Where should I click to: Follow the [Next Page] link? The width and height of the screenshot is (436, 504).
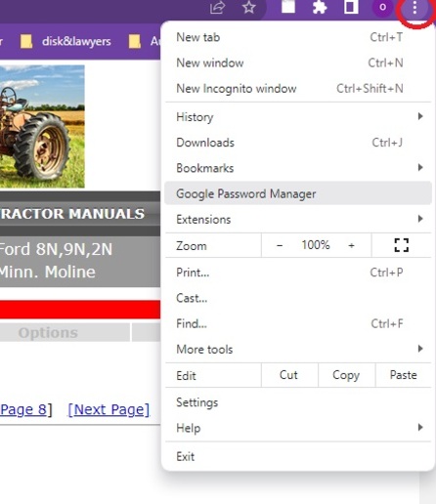(109, 409)
